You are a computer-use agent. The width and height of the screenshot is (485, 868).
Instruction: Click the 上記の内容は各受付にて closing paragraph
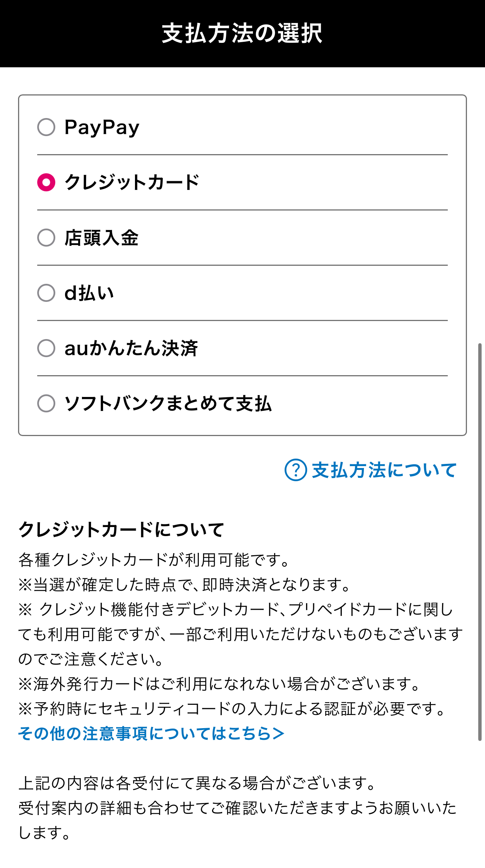[x=238, y=808]
